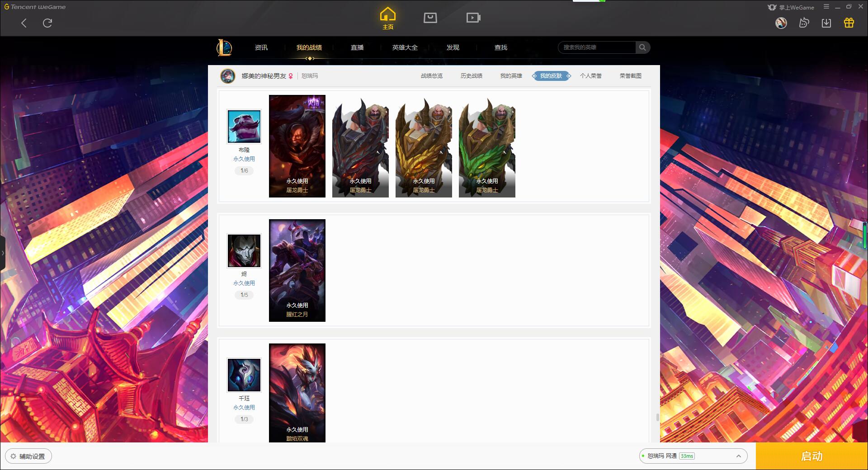The height and width of the screenshot is (470, 868).
Task: Click the search magnifier icon
Action: (642, 47)
